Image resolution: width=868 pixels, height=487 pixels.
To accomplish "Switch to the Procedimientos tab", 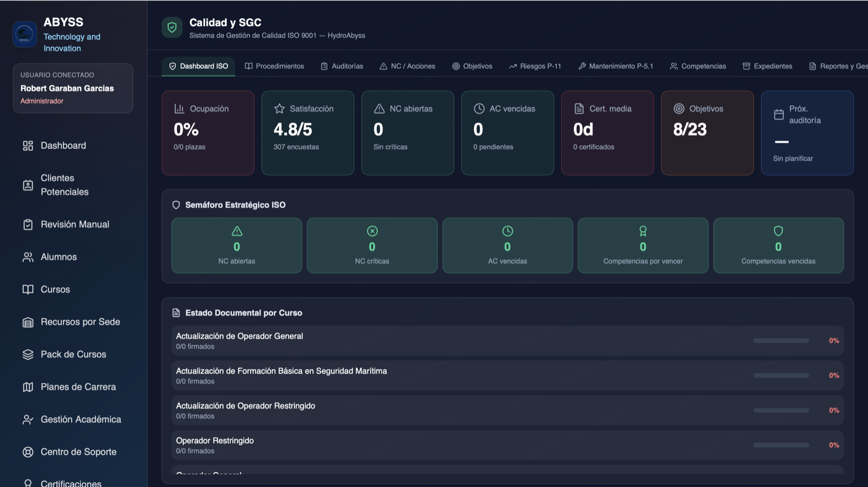I will (275, 66).
